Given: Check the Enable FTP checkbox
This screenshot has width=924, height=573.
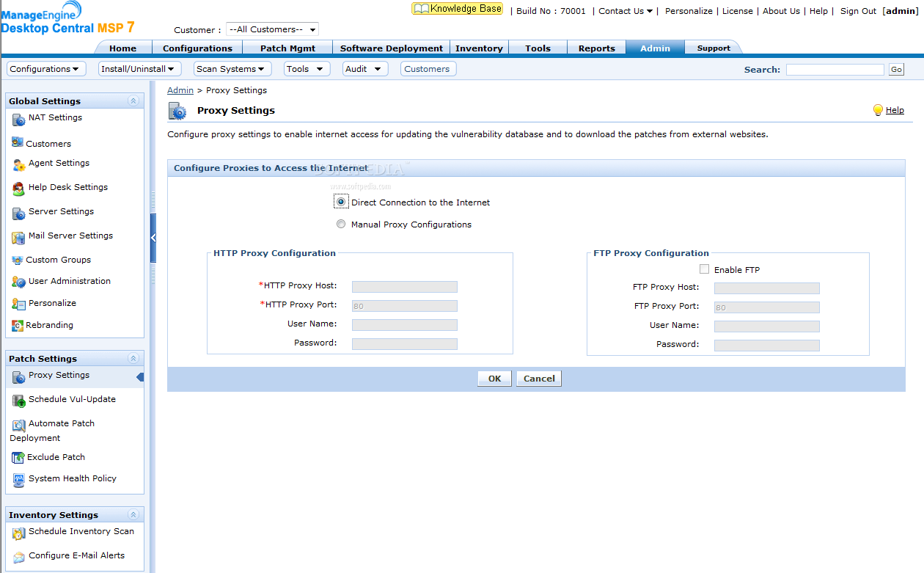Looking at the screenshot, I should click(705, 269).
